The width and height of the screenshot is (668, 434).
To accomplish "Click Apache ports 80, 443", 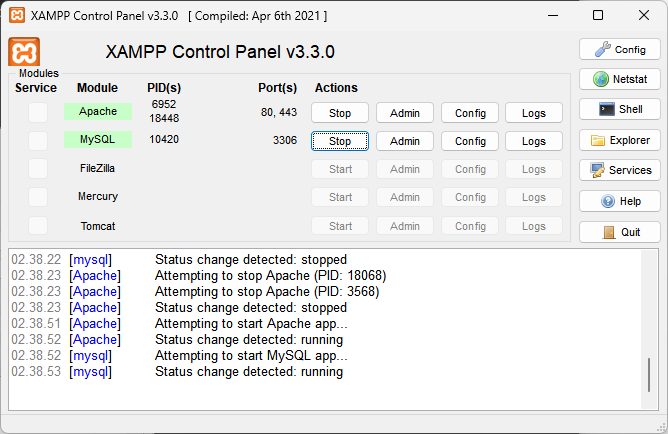I will click(279, 112).
